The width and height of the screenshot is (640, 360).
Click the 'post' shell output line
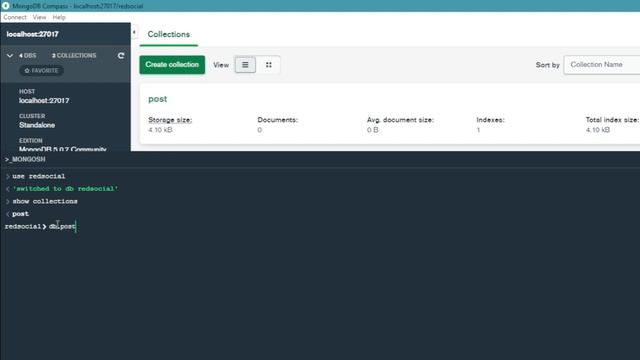click(20, 214)
